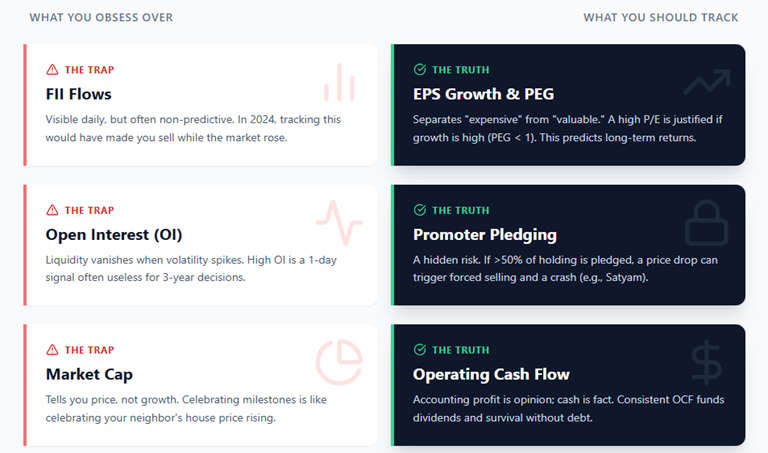Click the bar chart icon on FII Flows card
The height and width of the screenshot is (453, 768).
[x=339, y=83]
